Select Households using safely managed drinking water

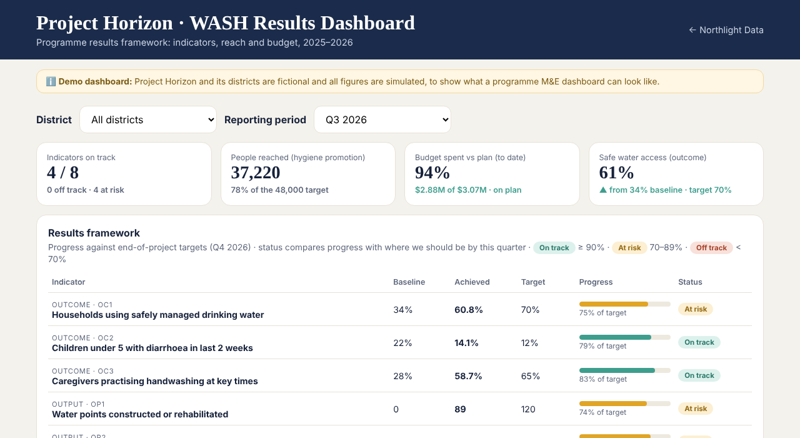point(158,315)
